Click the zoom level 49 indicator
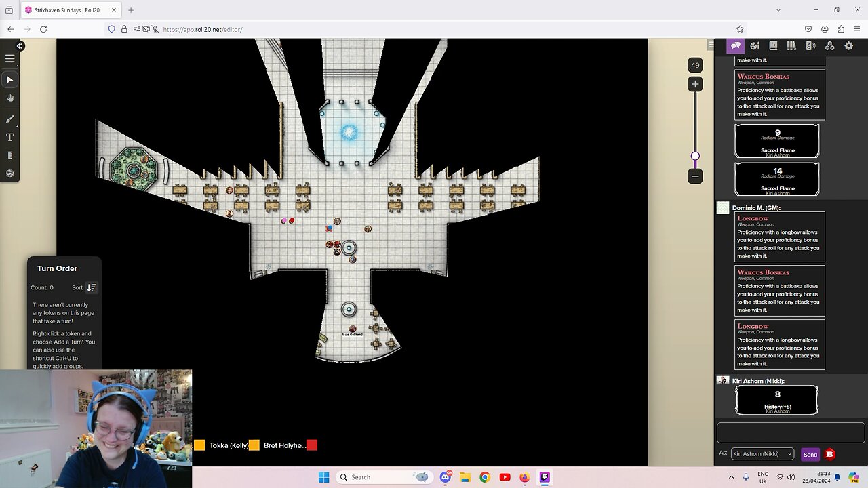The image size is (868, 488). click(x=695, y=66)
